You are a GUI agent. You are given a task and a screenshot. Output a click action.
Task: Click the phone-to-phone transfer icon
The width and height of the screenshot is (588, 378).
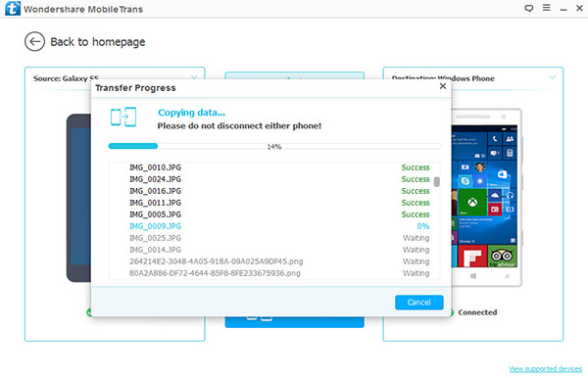click(x=123, y=117)
